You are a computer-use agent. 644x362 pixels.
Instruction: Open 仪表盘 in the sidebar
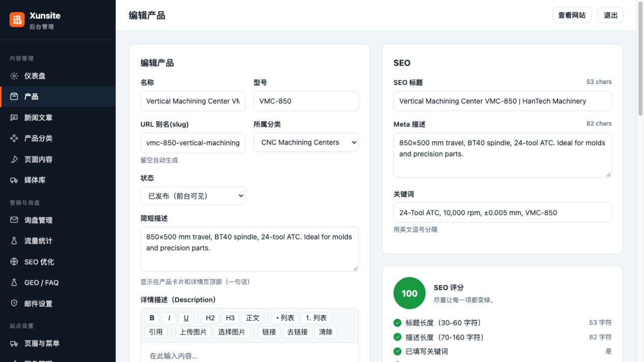58,76
